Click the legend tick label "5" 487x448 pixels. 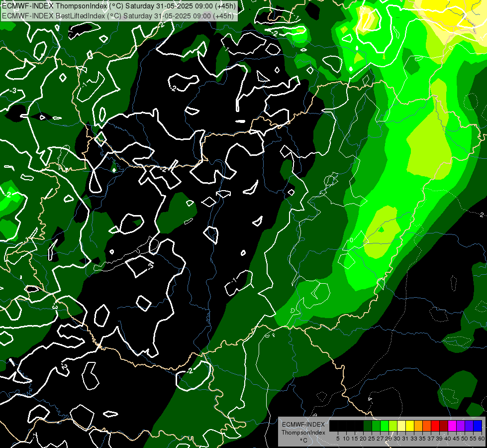(x=338, y=439)
